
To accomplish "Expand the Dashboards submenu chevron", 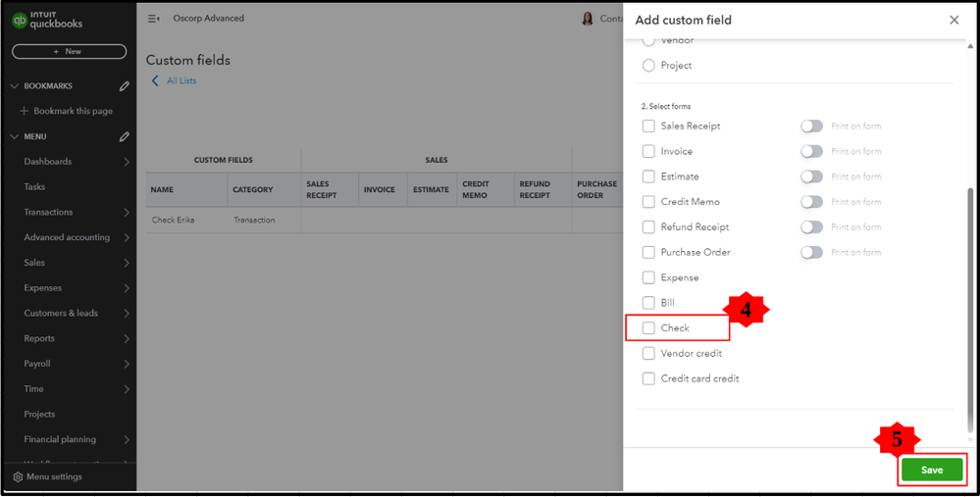I will click(x=127, y=162).
